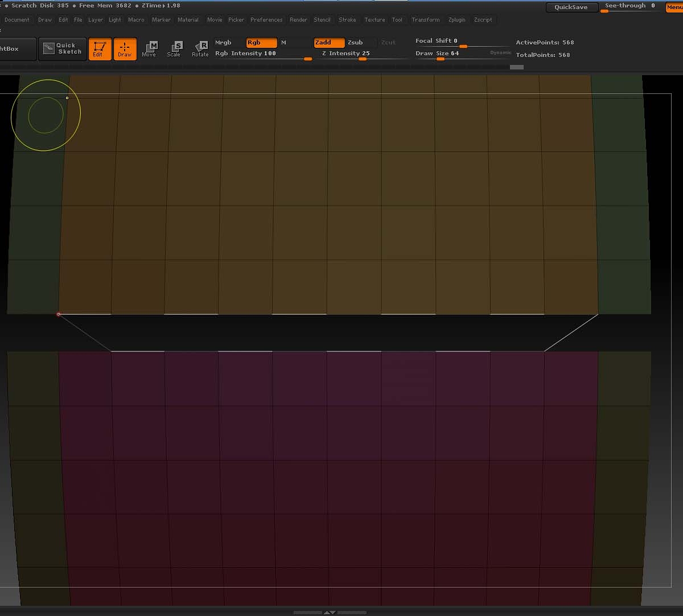Activate the Edit mode icon
Screen dimensions: 683x616
pyautogui.click(x=100, y=49)
